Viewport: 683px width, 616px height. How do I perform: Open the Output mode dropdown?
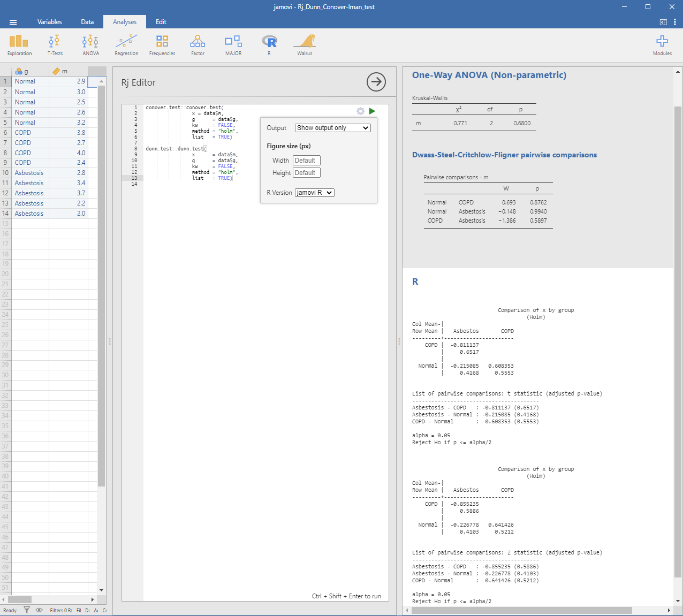332,128
